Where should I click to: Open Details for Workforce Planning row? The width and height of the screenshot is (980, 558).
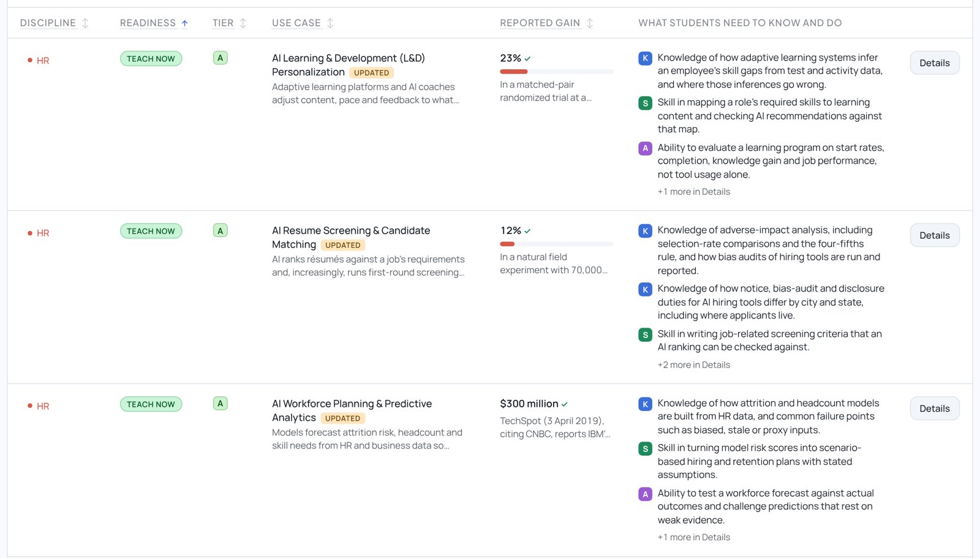point(935,409)
